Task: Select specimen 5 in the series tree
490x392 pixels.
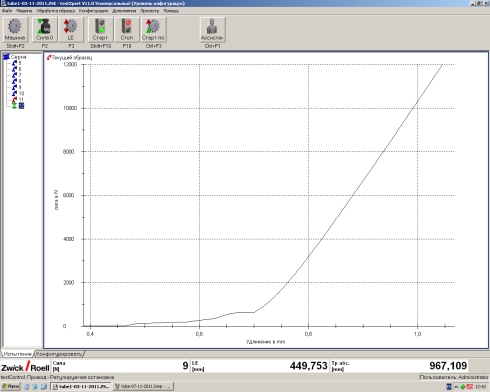Action: pos(17,63)
